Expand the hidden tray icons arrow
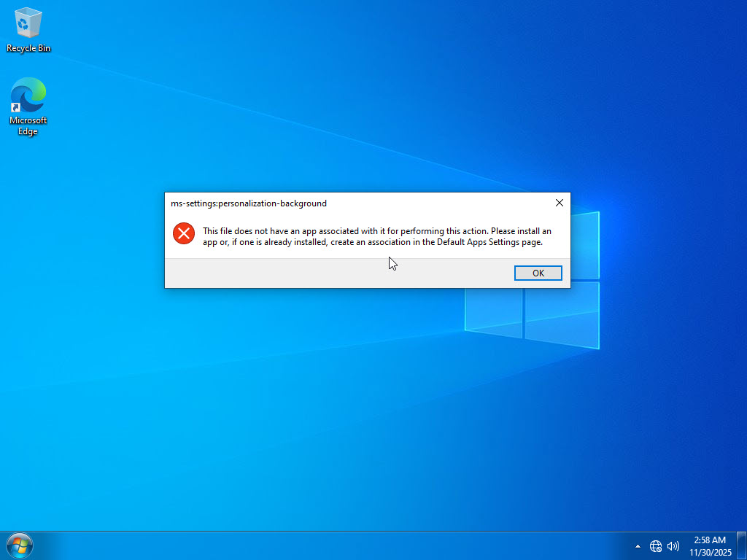Image resolution: width=747 pixels, height=560 pixels. pyautogui.click(x=638, y=546)
